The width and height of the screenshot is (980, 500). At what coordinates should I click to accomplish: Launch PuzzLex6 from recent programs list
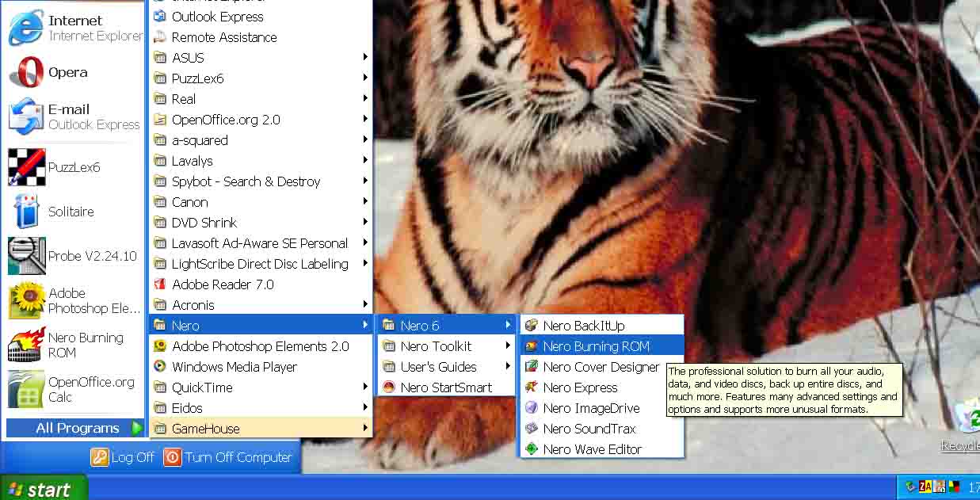75,167
